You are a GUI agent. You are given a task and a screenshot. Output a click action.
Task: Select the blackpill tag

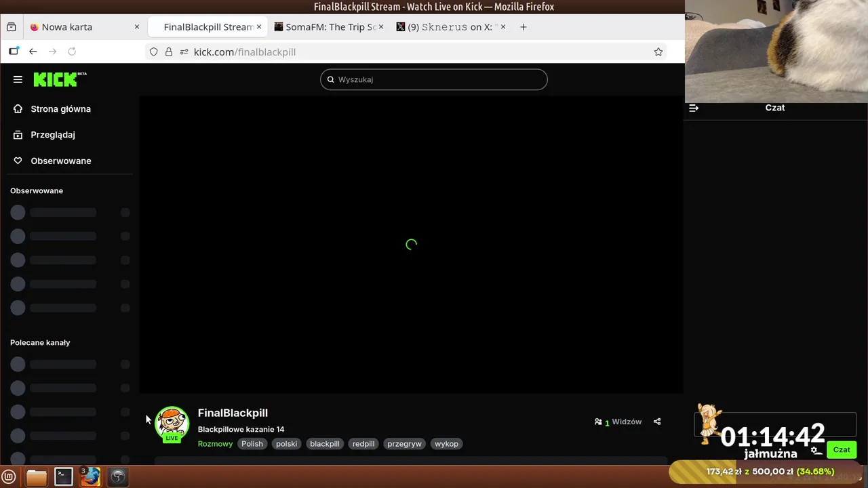click(325, 444)
